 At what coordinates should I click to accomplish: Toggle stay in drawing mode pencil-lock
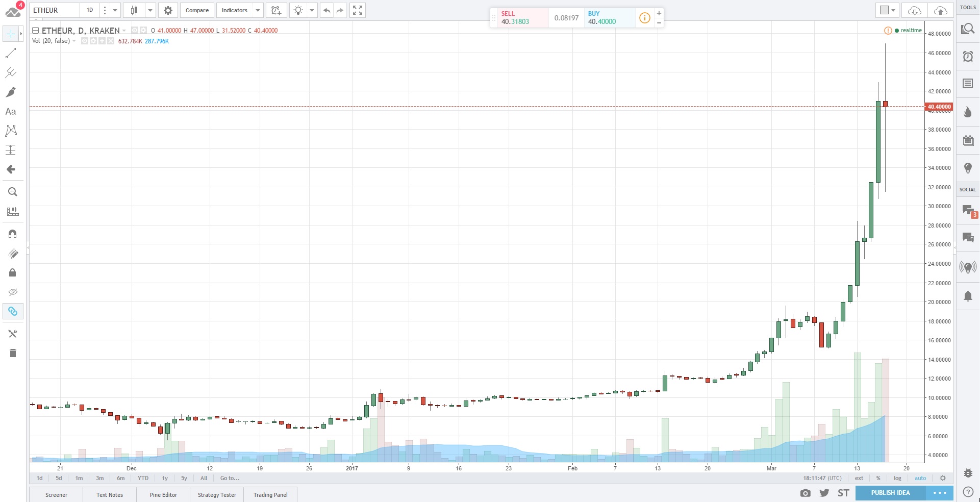tap(12, 254)
